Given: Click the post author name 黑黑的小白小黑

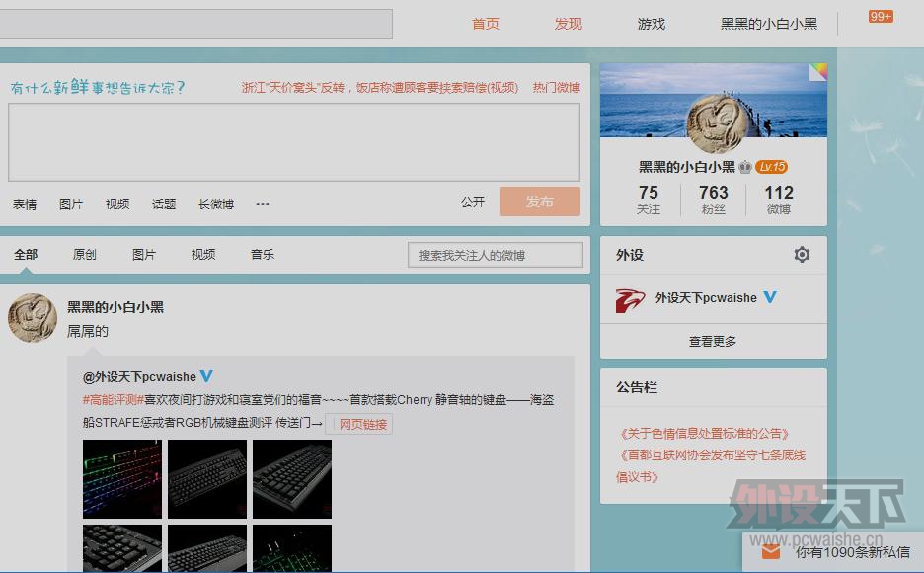Looking at the screenshot, I should (115, 307).
